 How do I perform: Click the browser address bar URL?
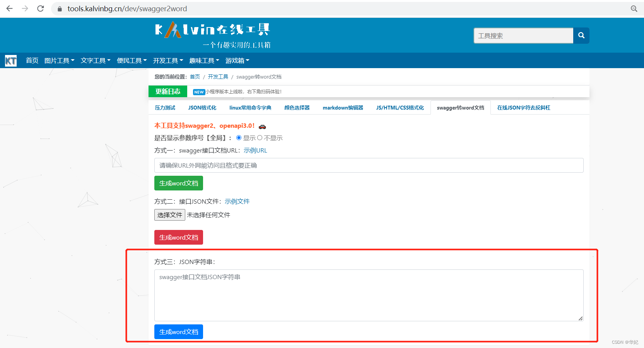point(127,9)
